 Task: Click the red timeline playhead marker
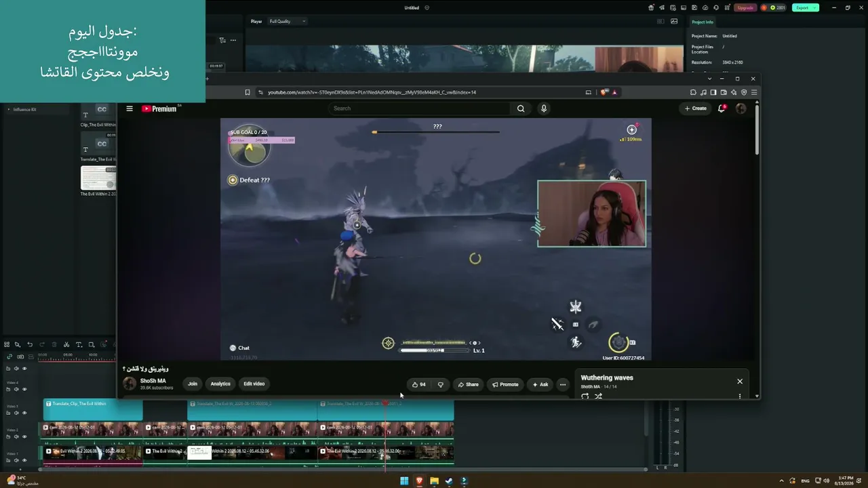[x=385, y=403]
